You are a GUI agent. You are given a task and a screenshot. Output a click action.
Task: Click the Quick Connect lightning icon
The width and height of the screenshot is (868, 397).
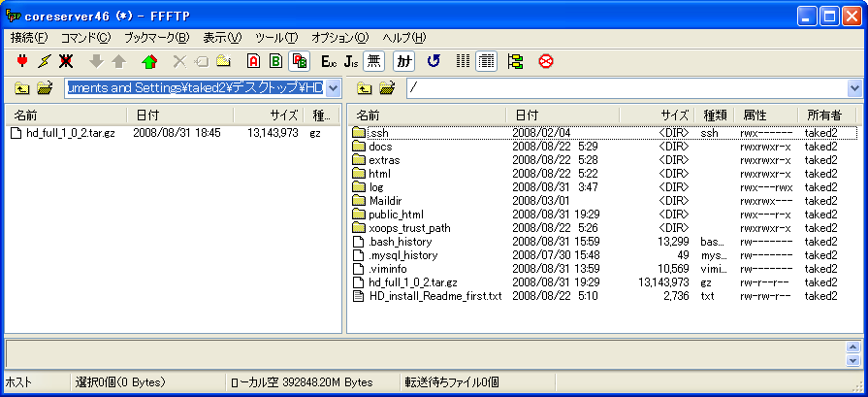pos(44,61)
